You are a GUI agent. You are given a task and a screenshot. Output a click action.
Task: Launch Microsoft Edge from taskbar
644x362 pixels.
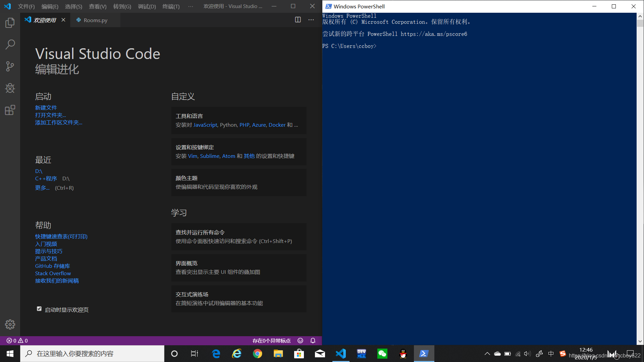(216, 354)
